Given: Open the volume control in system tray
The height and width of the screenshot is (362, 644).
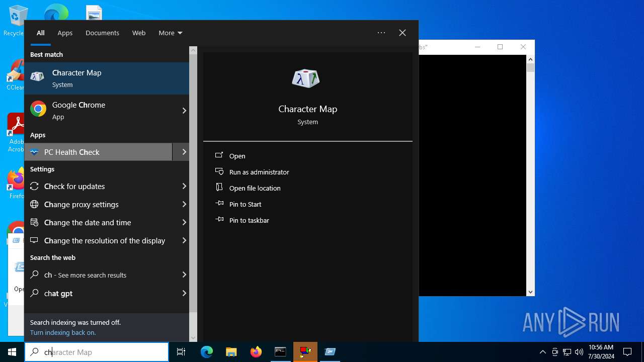Looking at the screenshot, I should [579, 352].
